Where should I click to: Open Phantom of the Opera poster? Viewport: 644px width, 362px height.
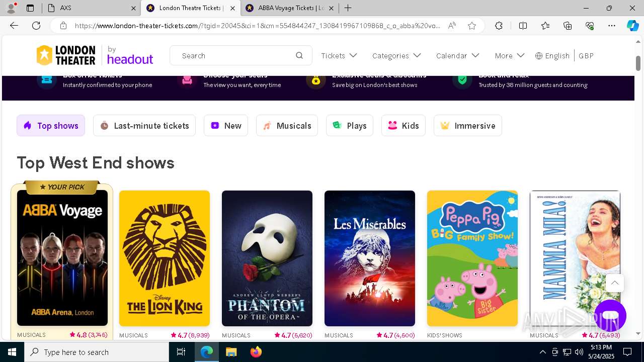pyautogui.click(x=267, y=258)
